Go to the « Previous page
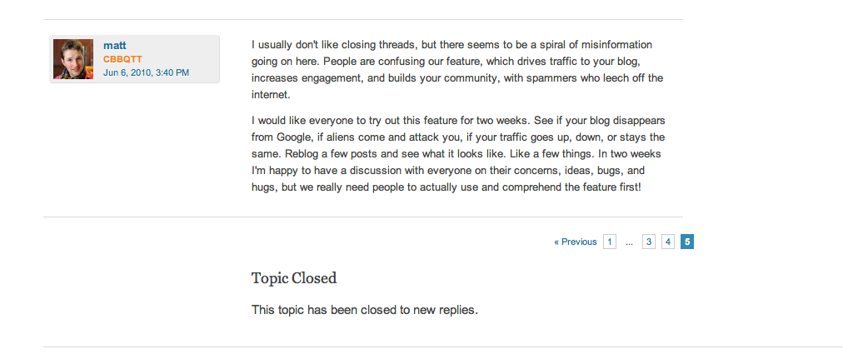This screenshot has height=359, width=868. [576, 242]
